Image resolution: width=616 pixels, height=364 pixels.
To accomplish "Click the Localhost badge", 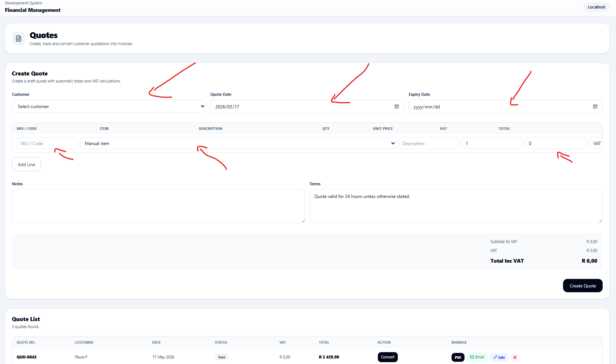I will pos(596,7).
